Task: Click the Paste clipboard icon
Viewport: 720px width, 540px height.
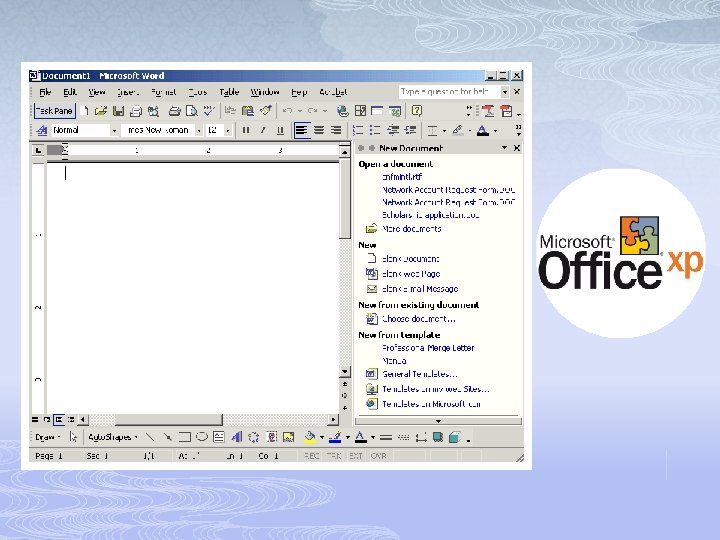Action: pyautogui.click(x=248, y=111)
